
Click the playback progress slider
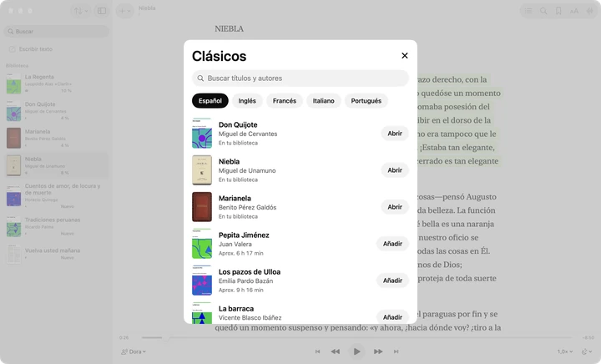357,337
